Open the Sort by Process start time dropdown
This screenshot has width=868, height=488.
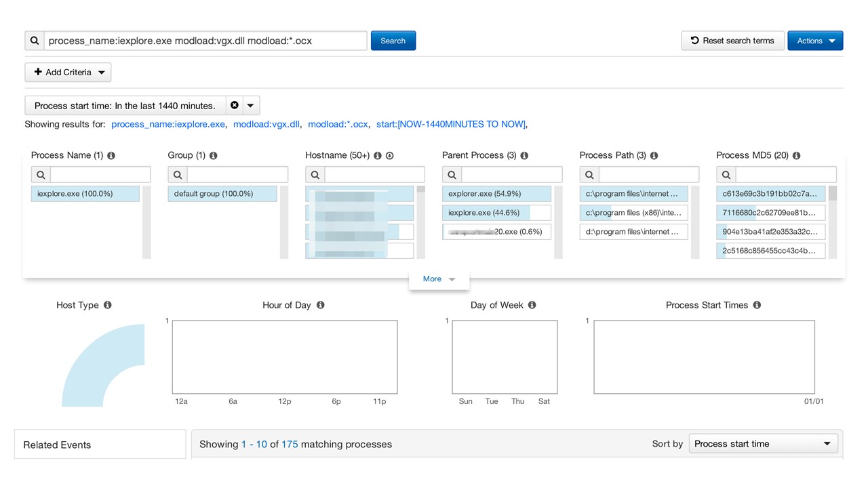coord(763,444)
